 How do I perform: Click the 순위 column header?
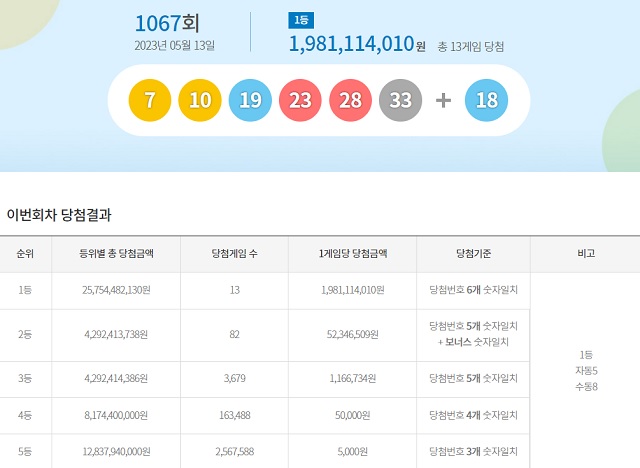coord(25,254)
